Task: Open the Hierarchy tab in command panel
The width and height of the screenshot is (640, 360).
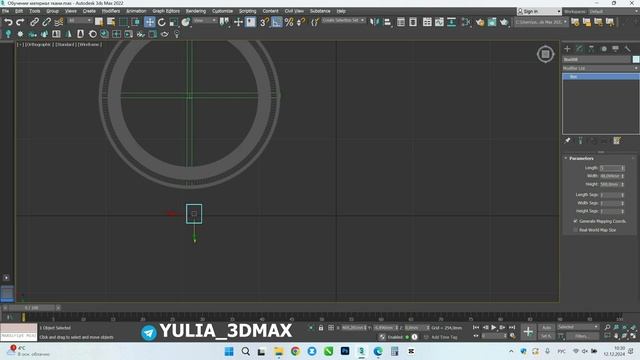Action: pyautogui.click(x=591, y=49)
